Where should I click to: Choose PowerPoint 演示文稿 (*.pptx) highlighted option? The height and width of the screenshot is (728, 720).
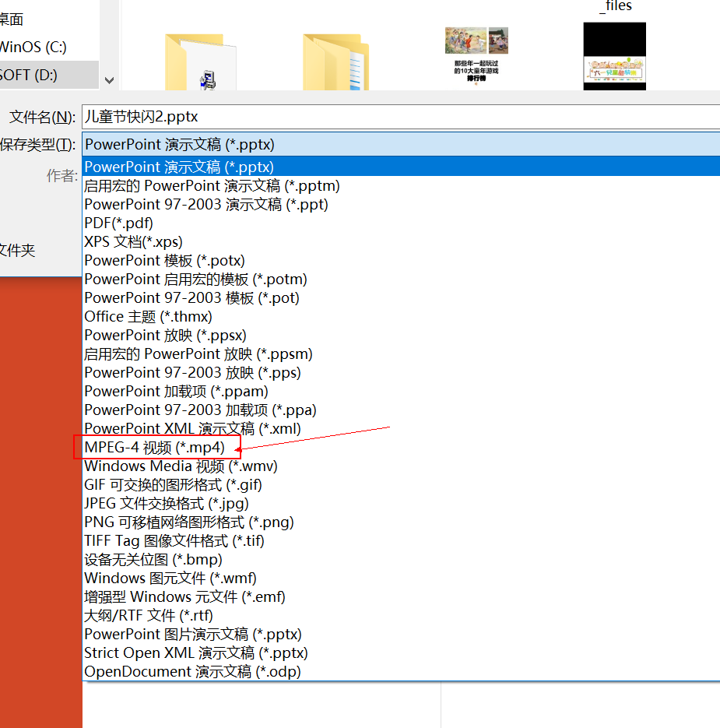point(401,166)
